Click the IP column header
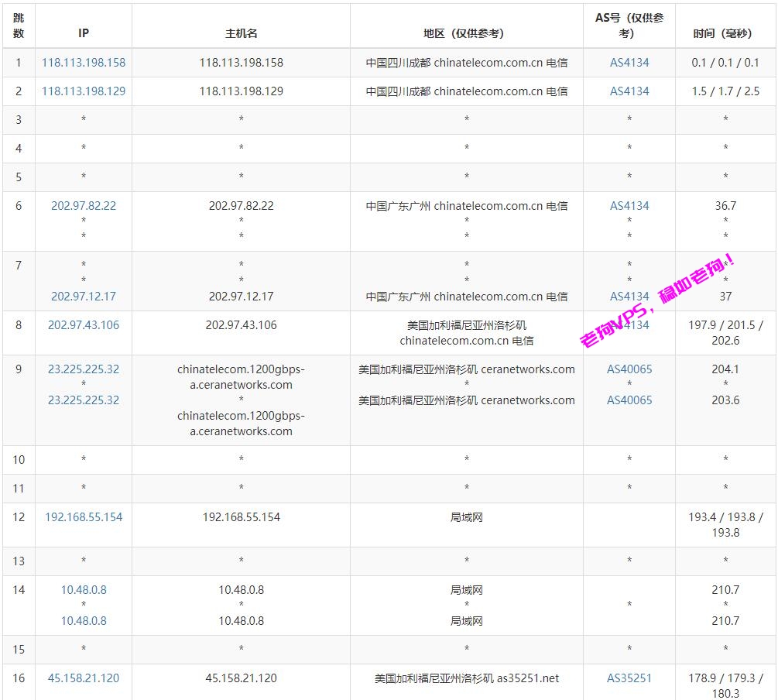This screenshot has height=700, width=778. pyautogui.click(x=84, y=33)
